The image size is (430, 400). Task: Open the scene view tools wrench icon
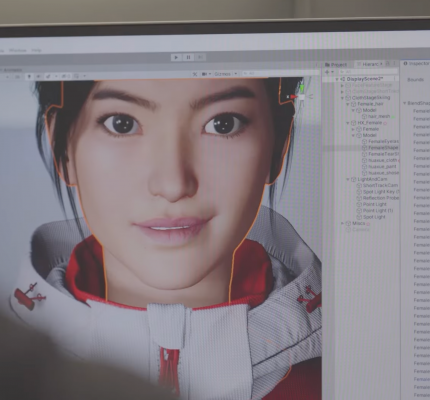(x=195, y=74)
